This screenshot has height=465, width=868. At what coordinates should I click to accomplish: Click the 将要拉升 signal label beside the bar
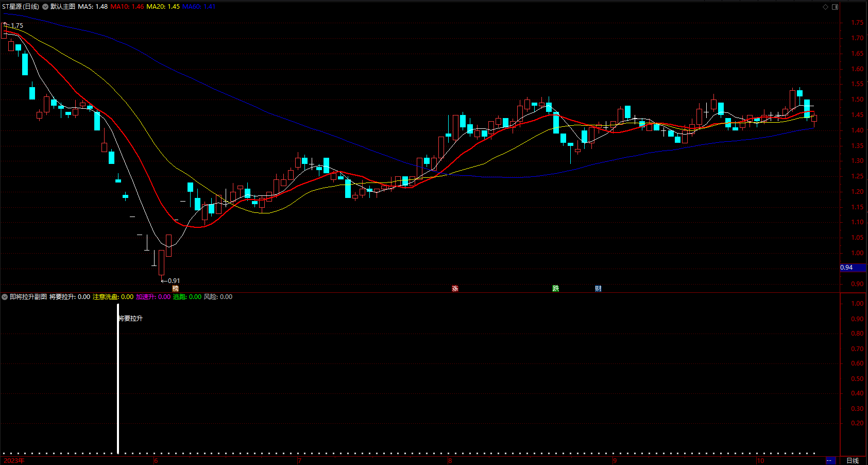point(130,319)
